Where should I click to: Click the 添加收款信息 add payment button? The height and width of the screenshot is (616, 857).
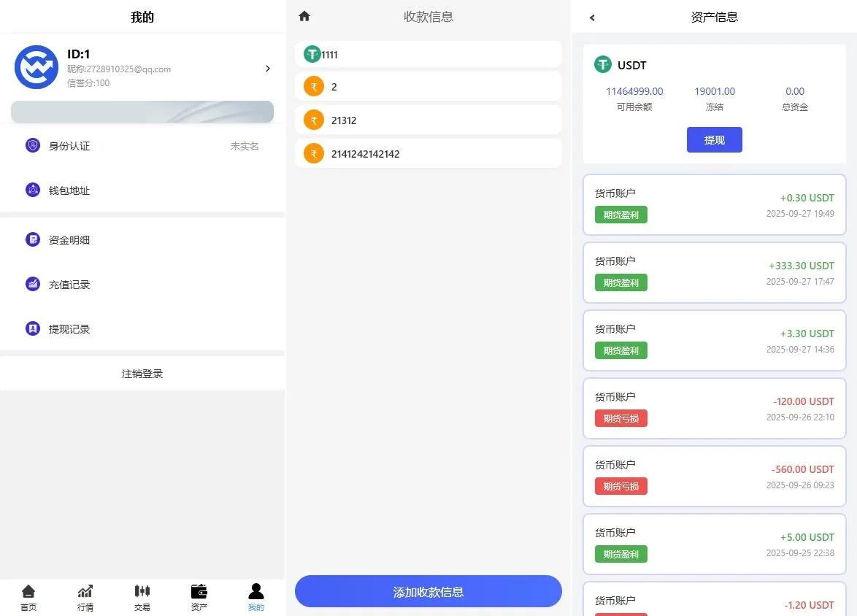click(428, 591)
